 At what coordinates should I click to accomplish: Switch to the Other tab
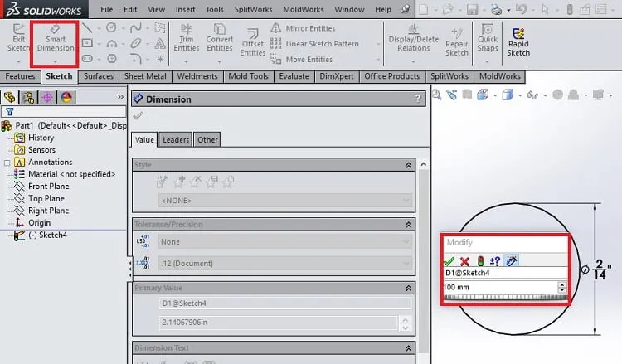pyautogui.click(x=207, y=139)
